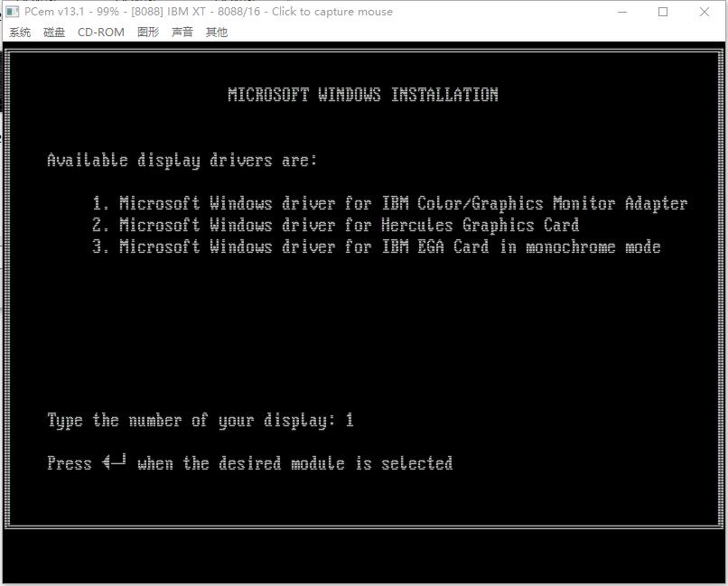Click 'Type the number of your display' prompt
The width and height of the screenshot is (728, 586).
point(191,421)
